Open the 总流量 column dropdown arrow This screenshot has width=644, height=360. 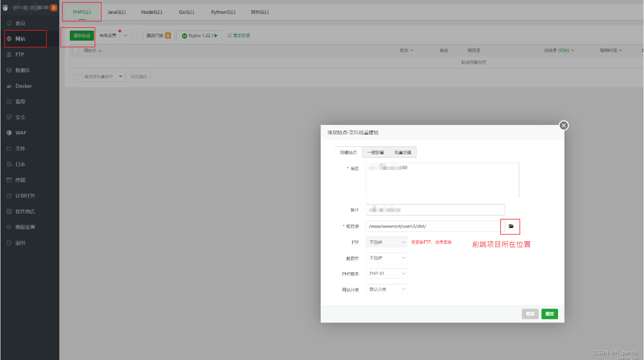point(573,51)
